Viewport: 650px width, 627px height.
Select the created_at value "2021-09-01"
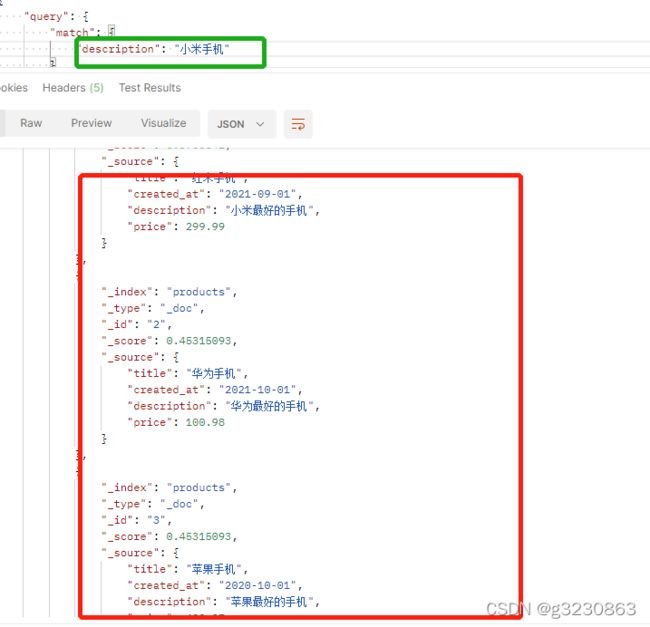pos(257,194)
